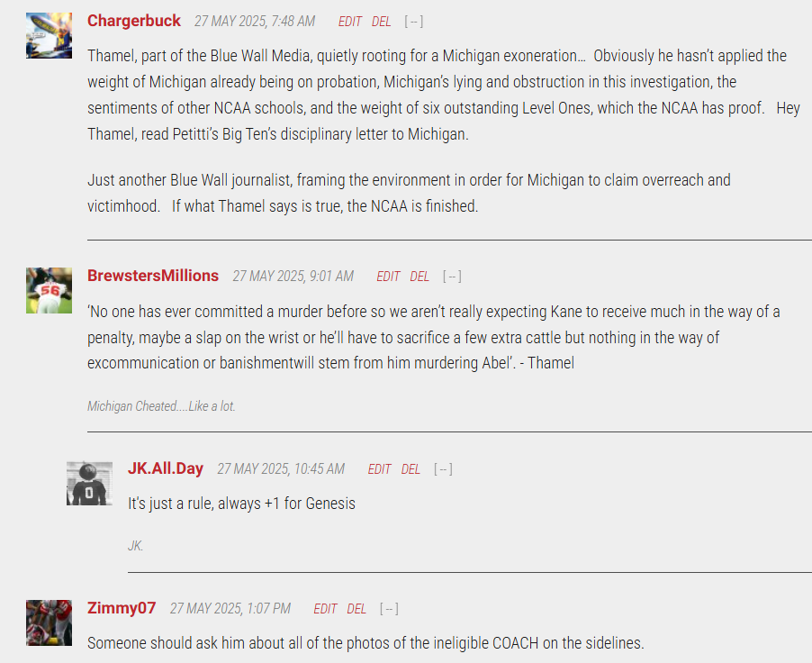Collapse the BrewstersMillions comment thread

tap(452, 277)
